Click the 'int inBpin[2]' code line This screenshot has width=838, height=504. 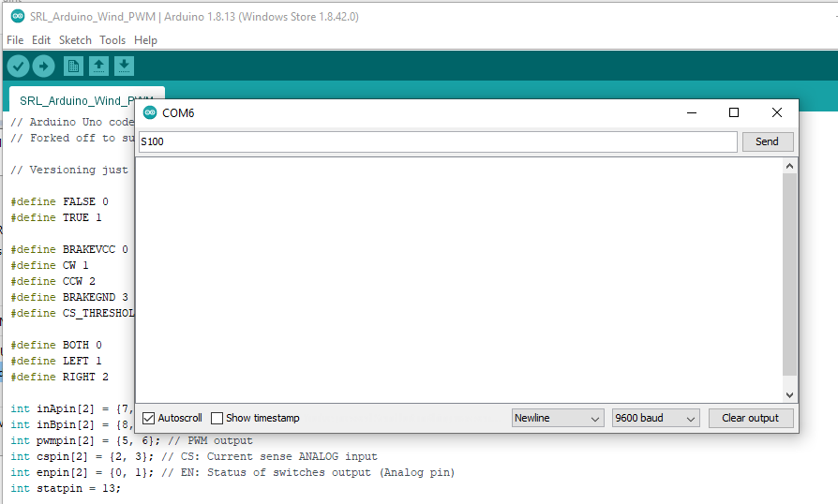coord(73,425)
